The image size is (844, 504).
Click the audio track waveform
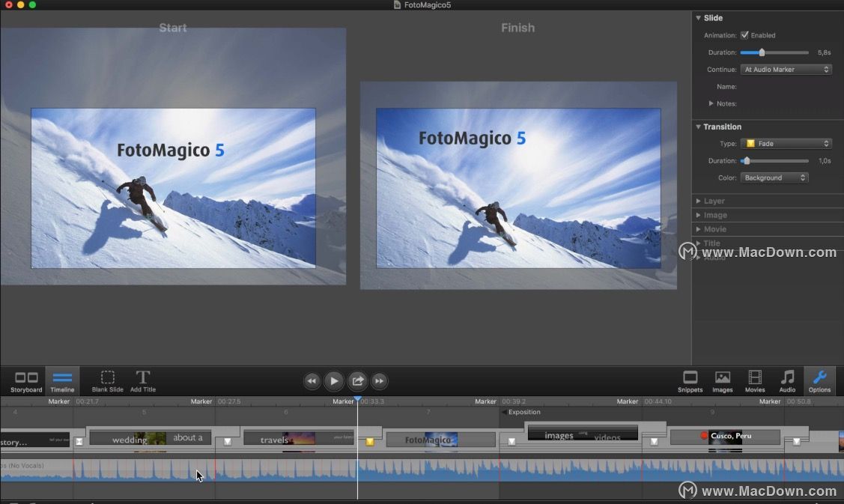[x=422, y=470]
